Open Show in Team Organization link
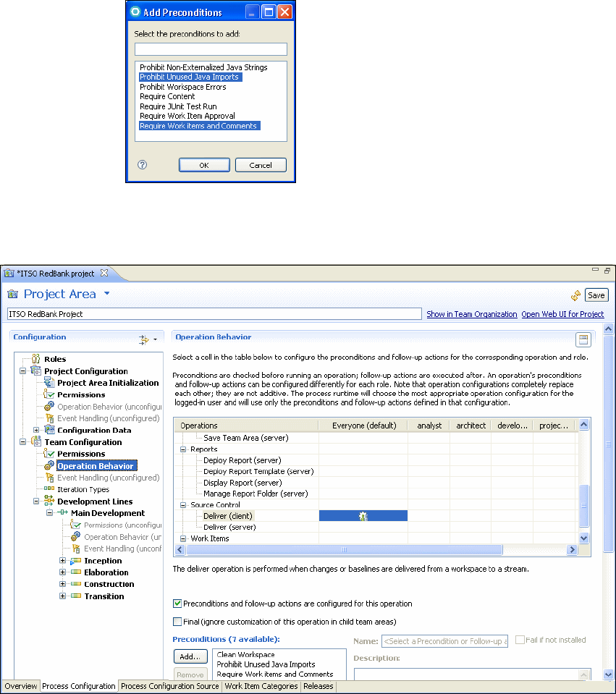The width and height of the screenshot is (616, 694). 472,314
